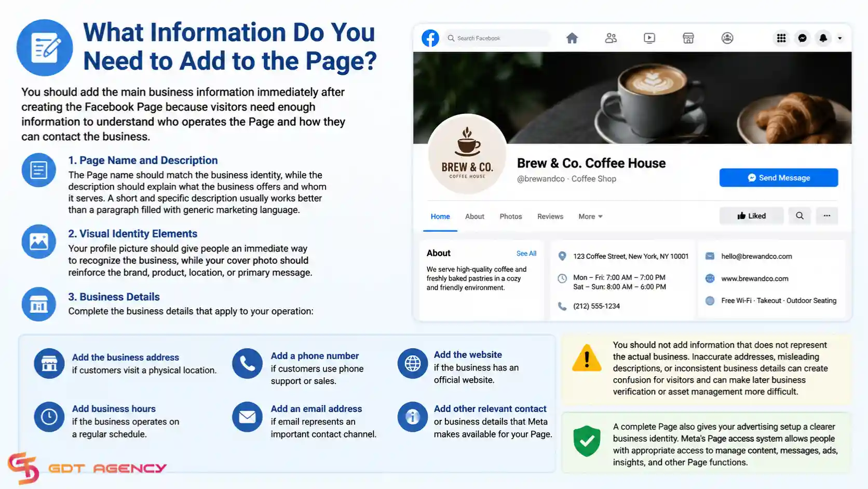The image size is (868, 489).
Task: Click the Add the website text
Action: coord(468,355)
